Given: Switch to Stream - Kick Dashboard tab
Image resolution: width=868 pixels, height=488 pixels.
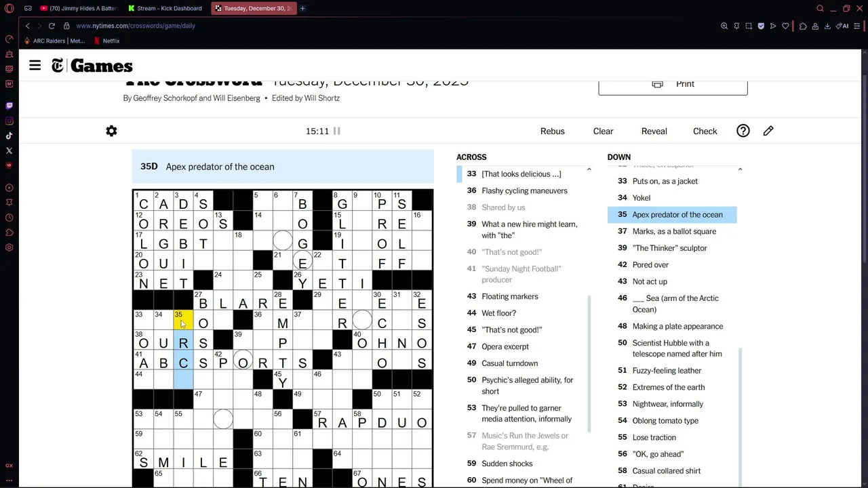Looking at the screenshot, I should coord(165,8).
